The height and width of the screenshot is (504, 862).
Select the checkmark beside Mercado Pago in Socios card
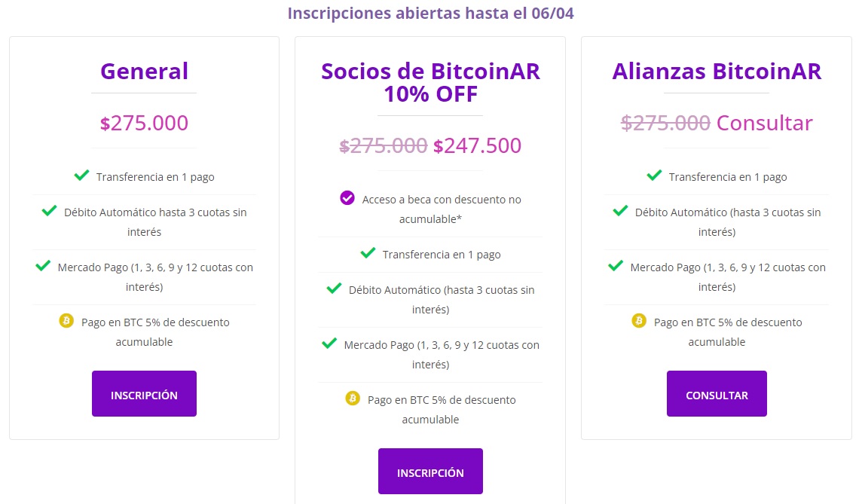[x=329, y=343]
